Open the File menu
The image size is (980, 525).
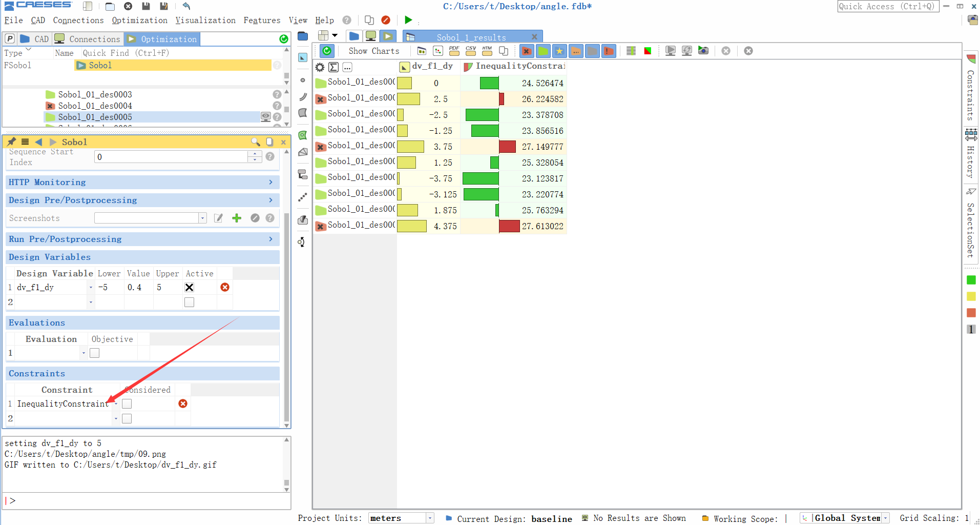coord(13,20)
